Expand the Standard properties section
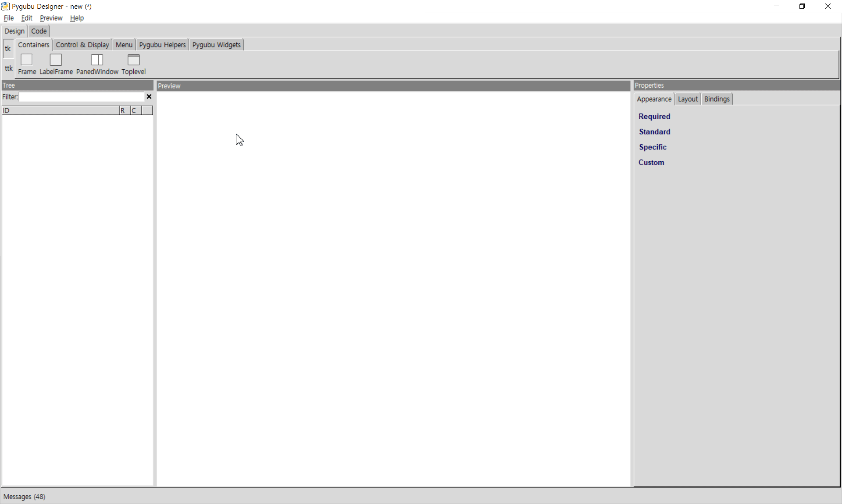Viewport: 842px width, 504px height. [x=654, y=132]
